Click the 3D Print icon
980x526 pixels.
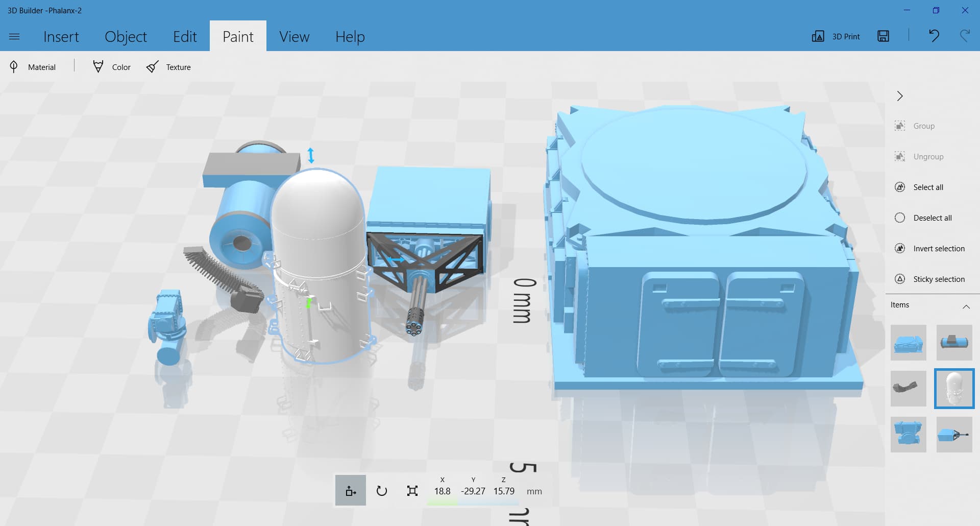coord(818,36)
